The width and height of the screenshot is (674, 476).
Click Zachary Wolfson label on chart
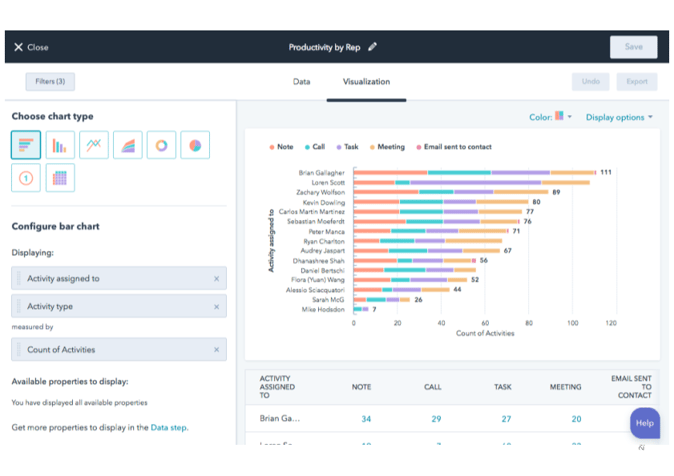(x=320, y=192)
